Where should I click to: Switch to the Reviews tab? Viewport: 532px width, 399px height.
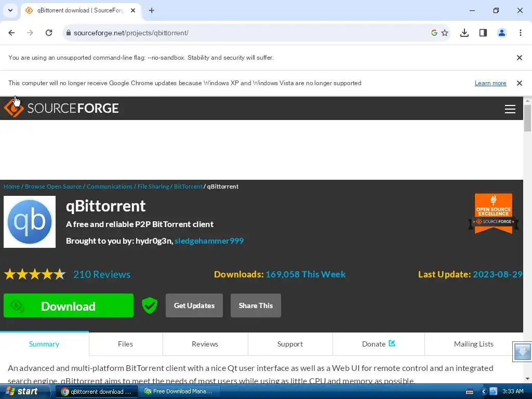coord(205,344)
